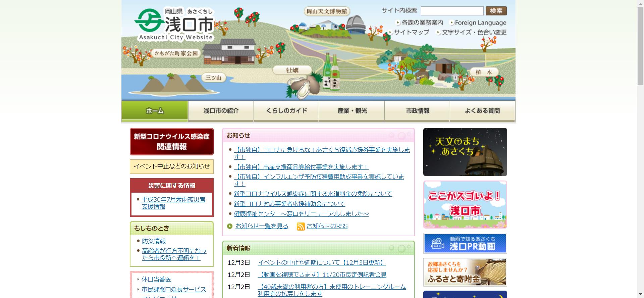
Task: Click the かもがた町家公園 label
Action: (x=176, y=53)
